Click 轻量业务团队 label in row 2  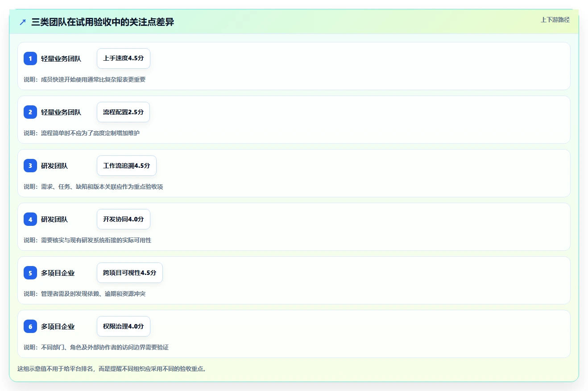[x=61, y=112]
